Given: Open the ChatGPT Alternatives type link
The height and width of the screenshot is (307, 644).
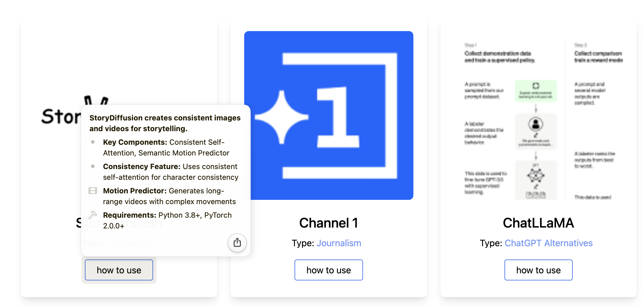Looking at the screenshot, I should (x=548, y=243).
